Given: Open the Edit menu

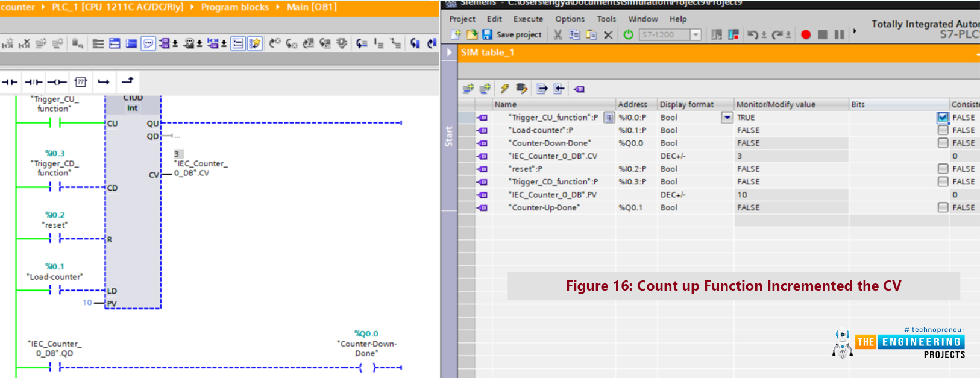Looking at the screenshot, I should [494, 19].
